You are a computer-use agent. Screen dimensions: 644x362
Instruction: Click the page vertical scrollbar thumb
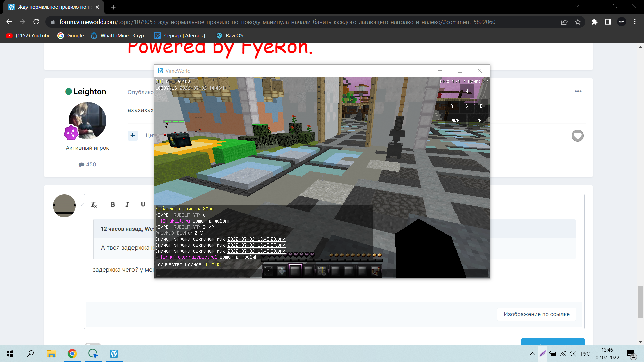640,301
